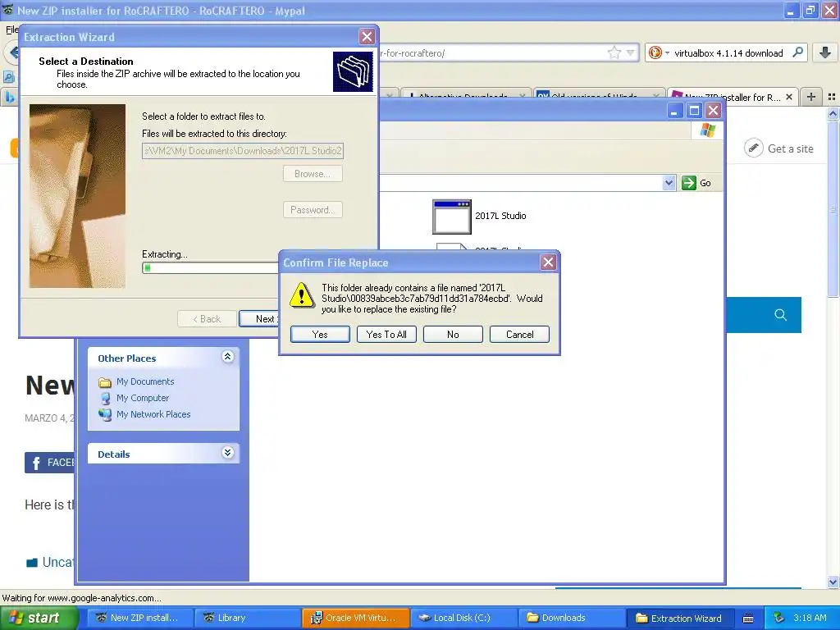Switch to Oracle VM VirtualBox taskbar button
Image resolution: width=840 pixels, height=630 pixels.
pos(356,618)
